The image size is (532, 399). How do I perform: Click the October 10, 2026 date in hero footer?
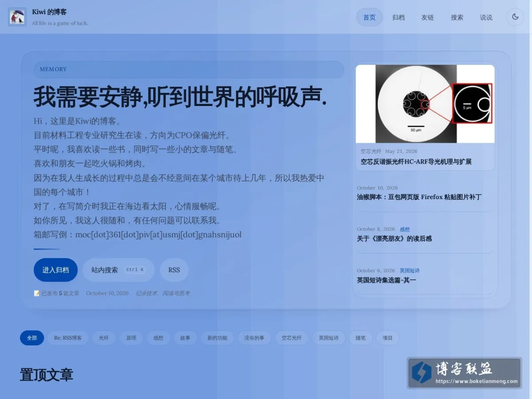point(107,293)
